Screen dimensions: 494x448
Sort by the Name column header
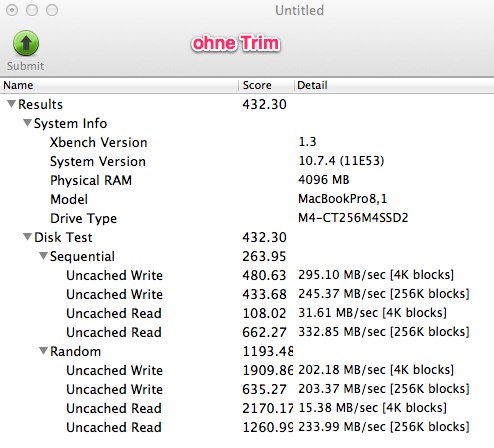(x=119, y=85)
